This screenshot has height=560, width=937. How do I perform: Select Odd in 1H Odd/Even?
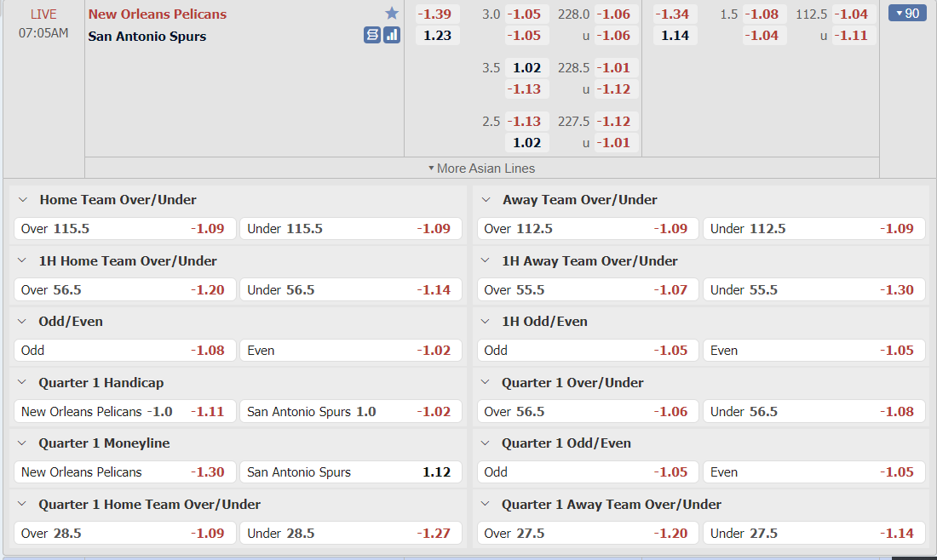(x=588, y=351)
